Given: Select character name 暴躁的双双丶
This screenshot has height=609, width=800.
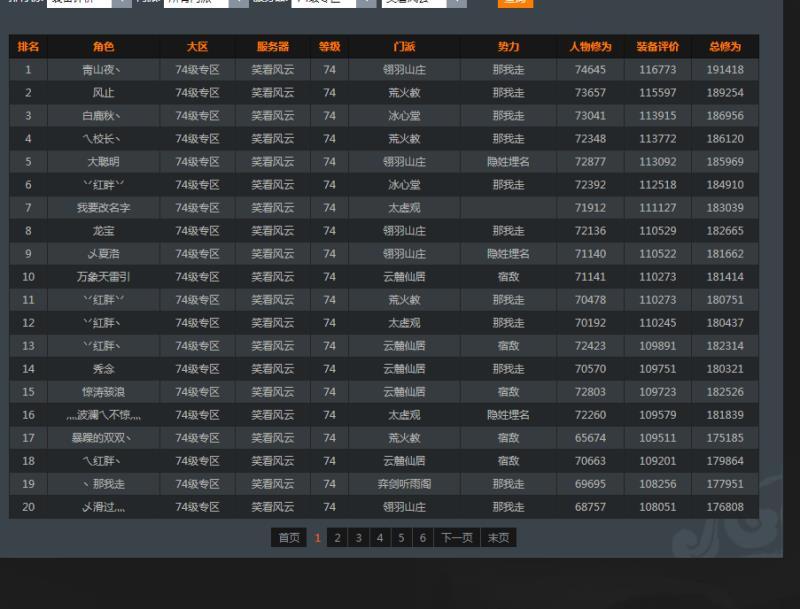Looking at the screenshot, I should [102, 438].
